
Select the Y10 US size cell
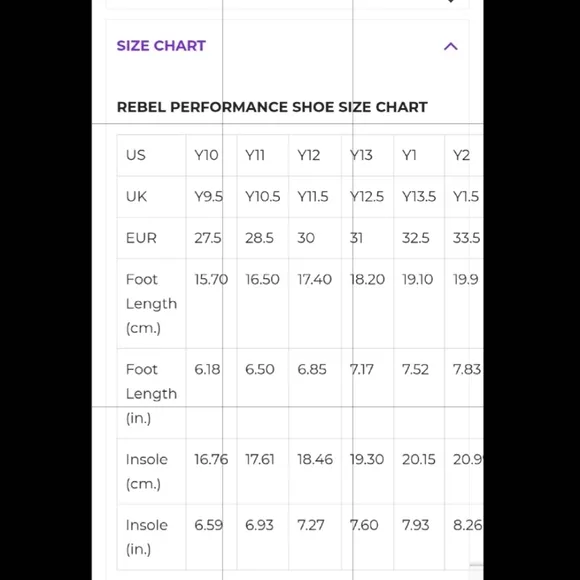click(x=211, y=155)
